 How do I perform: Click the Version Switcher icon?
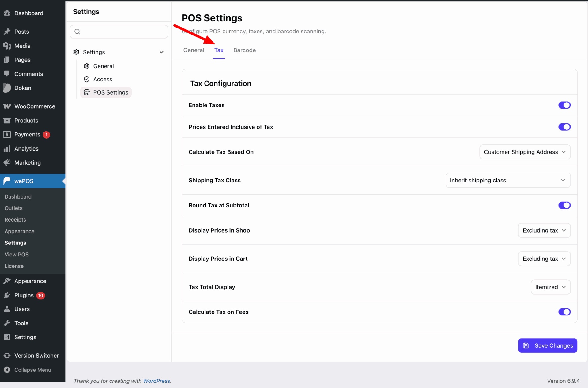7,356
